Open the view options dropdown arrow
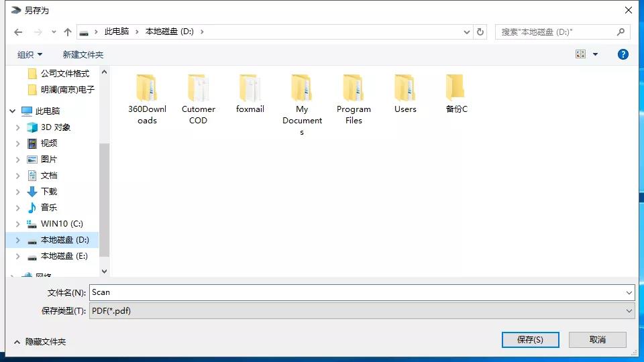644x362 pixels. pos(595,54)
